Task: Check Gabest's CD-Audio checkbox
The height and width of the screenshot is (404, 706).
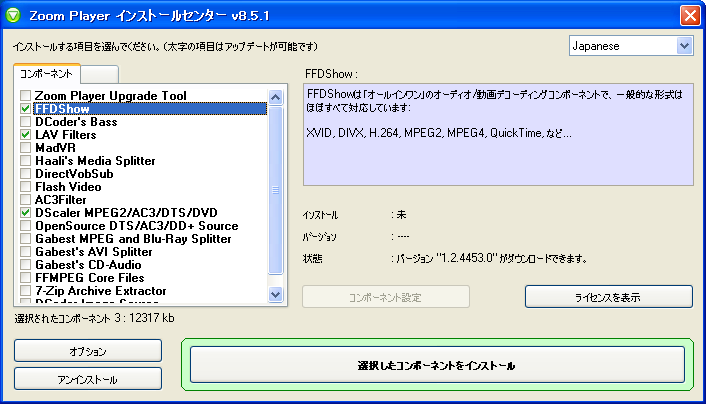Action: [26, 265]
